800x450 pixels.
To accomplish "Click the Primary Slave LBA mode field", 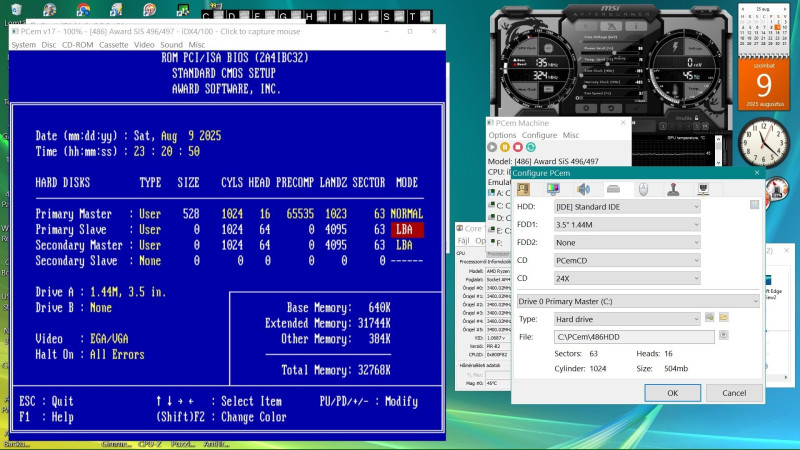I will click(x=407, y=230).
